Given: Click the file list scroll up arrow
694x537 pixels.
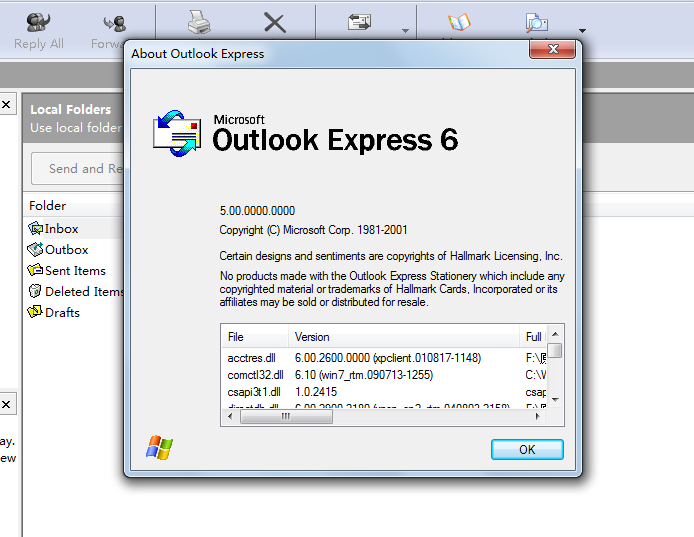Looking at the screenshot, I should click(555, 334).
